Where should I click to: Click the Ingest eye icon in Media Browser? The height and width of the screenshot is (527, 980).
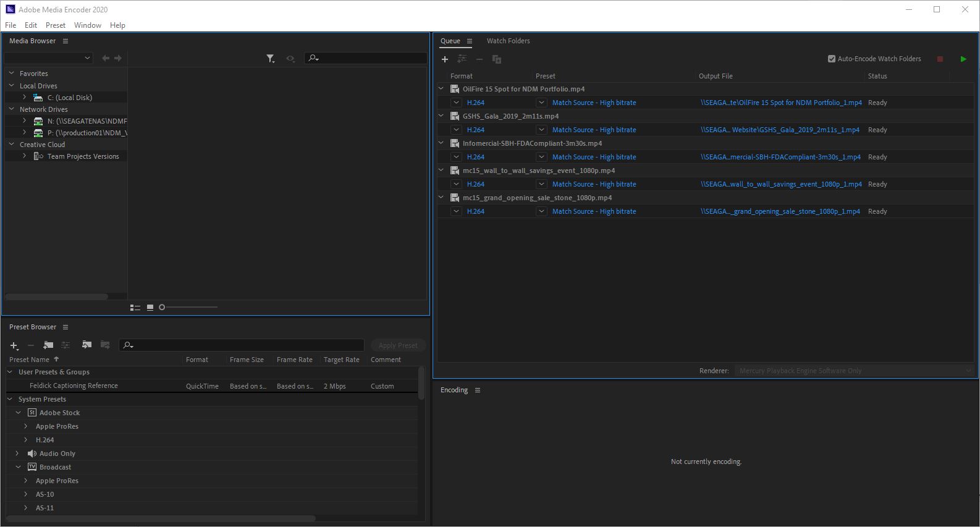coord(290,59)
